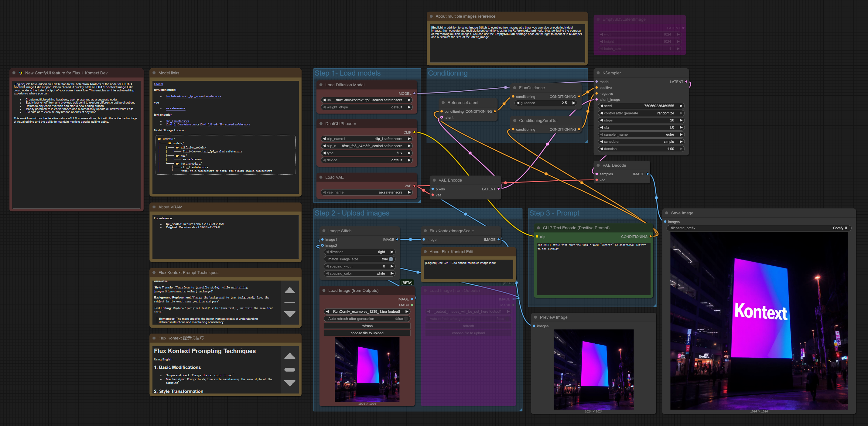Viewport: 868px width, 426px height.
Task: Open the DualCLIPLoader device dropdown
Action: pos(367,160)
